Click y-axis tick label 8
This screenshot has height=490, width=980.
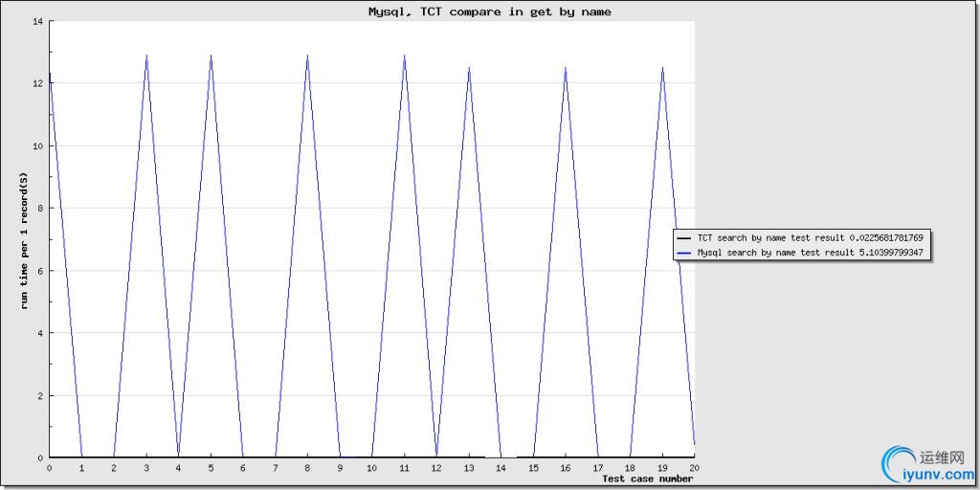[x=40, y=208]
